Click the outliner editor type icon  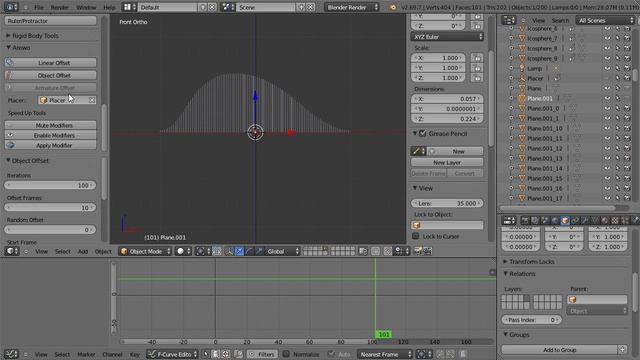509,20
